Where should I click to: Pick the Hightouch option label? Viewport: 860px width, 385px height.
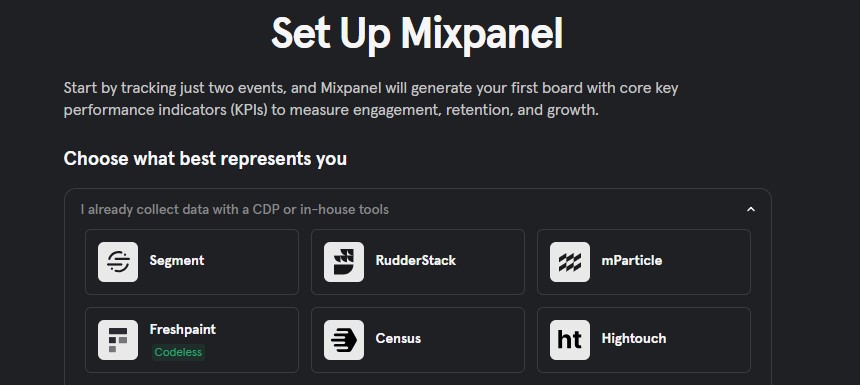click(633, 338)
